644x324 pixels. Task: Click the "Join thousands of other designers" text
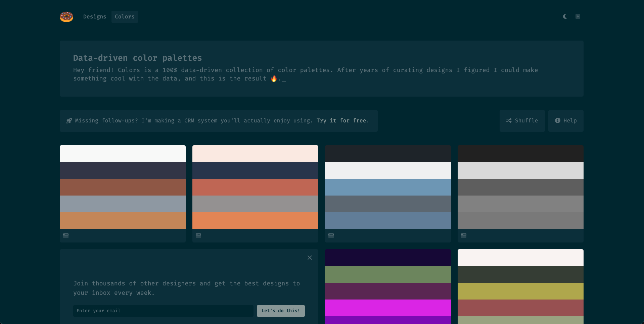point(187,288)
